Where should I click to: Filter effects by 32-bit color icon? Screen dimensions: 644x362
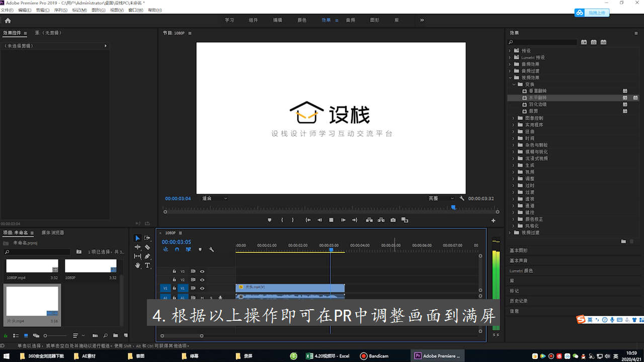[x=594, y=42]
